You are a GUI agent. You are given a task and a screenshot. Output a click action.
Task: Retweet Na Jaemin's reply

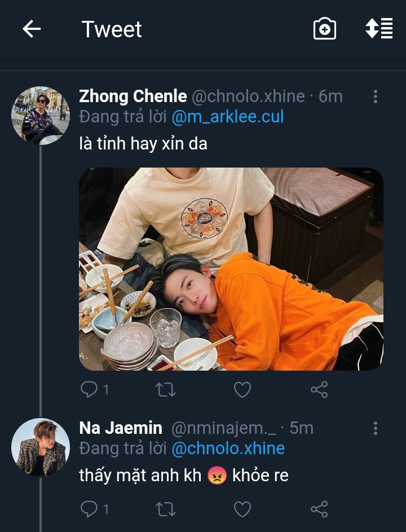pos(166,509)
